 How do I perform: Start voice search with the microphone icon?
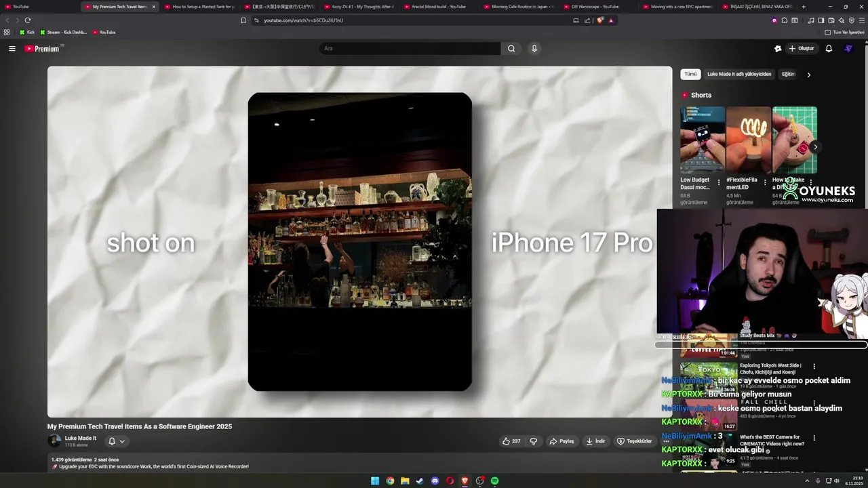pyautogui.click(x=534, y=49)
